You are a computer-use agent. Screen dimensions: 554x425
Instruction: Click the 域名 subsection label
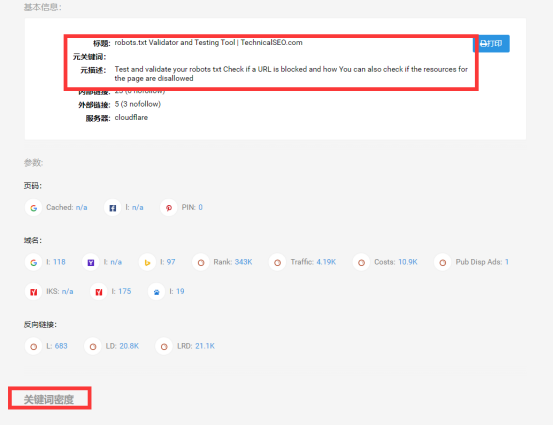[x=33, y=241]
